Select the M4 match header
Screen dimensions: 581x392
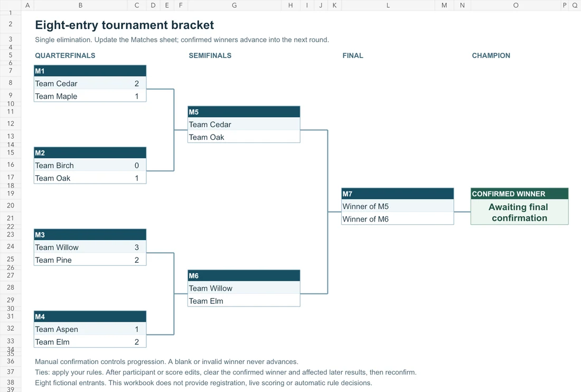[90, 317]
